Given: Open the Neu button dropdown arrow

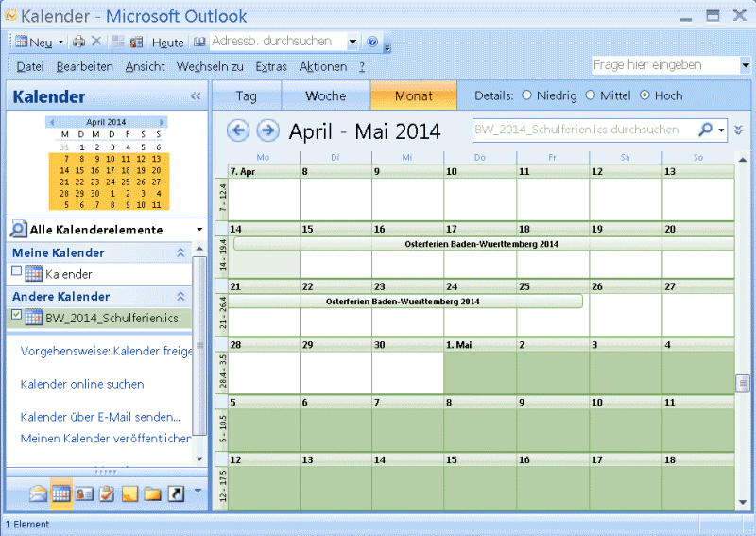Looking at the screenshot, I should pos(60,42).
